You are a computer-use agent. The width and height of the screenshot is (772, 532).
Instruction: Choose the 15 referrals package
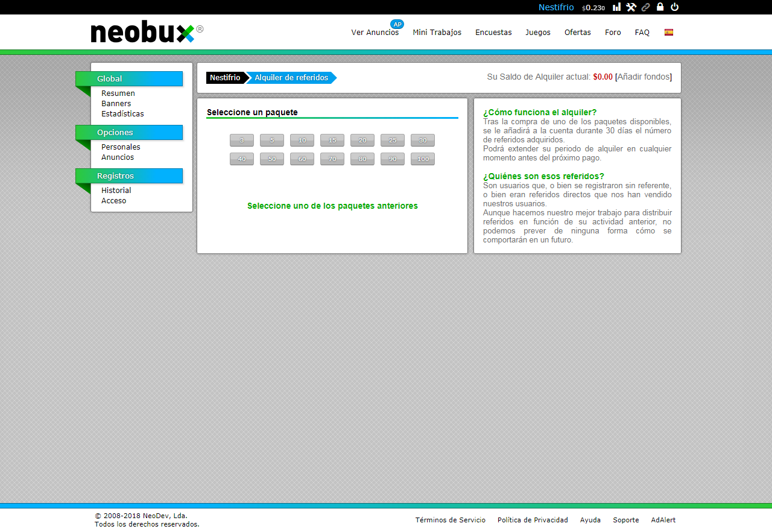tap(332, 141)
